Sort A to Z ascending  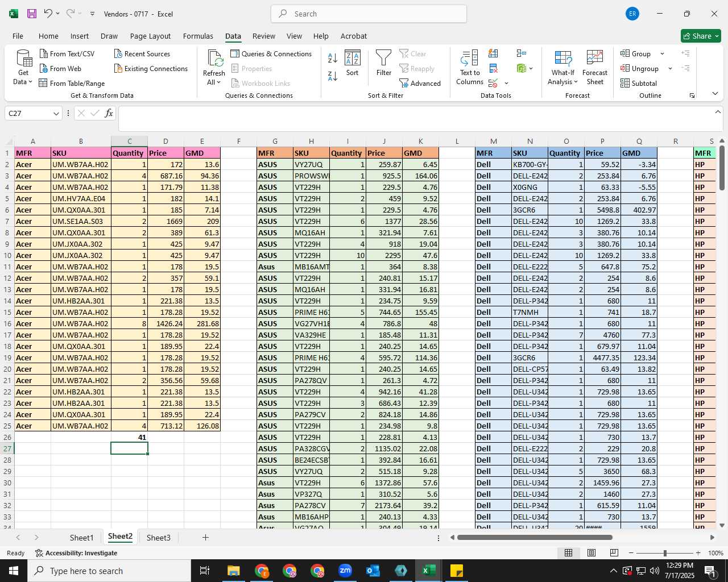point(333,57)
